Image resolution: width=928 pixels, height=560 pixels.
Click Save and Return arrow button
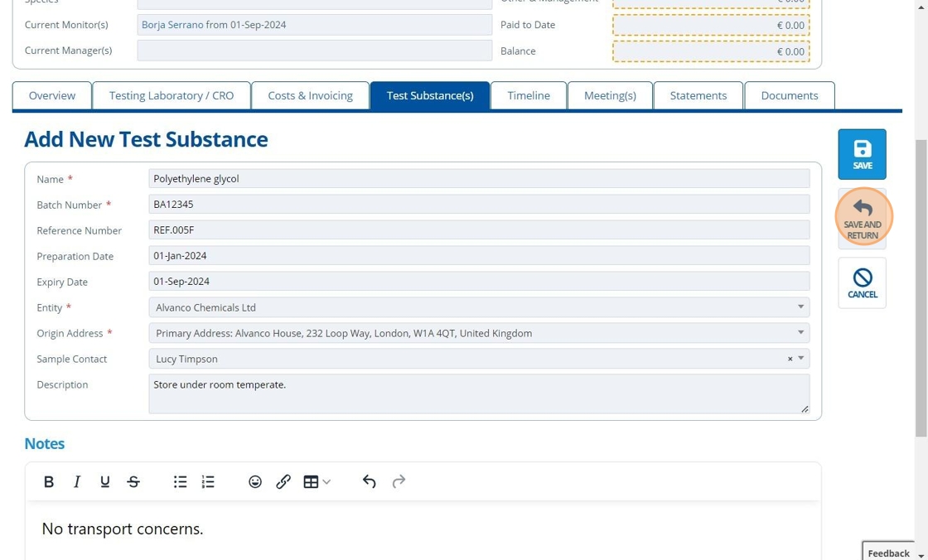tap(862, 219)
